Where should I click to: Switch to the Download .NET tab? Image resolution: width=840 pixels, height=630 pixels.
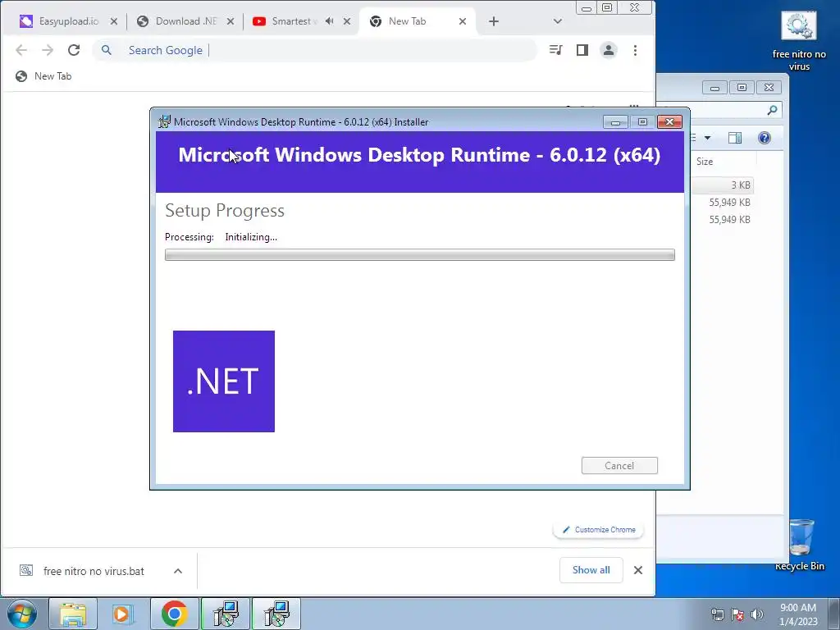tap(185, 21)
